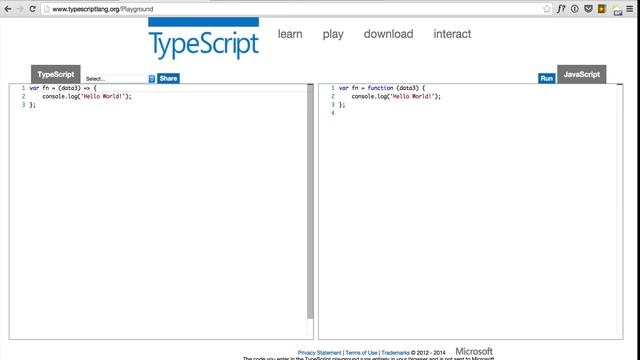Select the TypeScript editor tab

(x=56, y=74)
